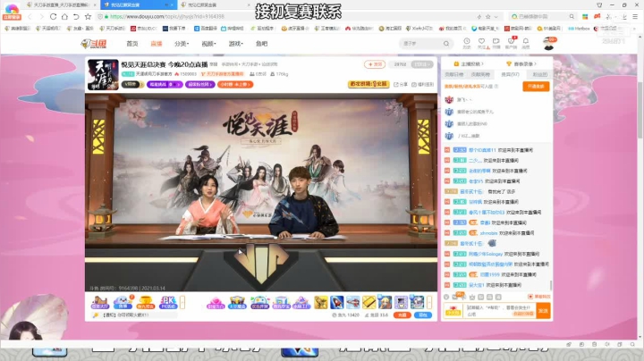Send the rocket gift
644x361 pixels.
point(337,302)
